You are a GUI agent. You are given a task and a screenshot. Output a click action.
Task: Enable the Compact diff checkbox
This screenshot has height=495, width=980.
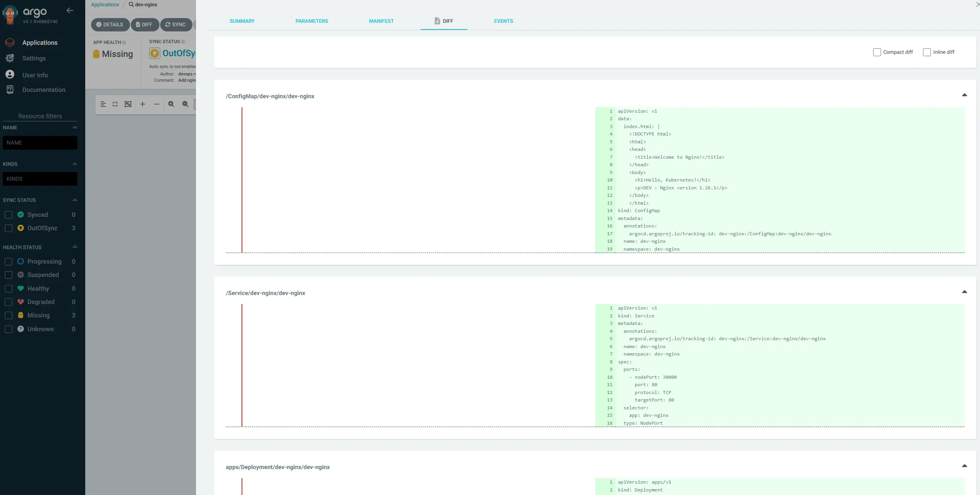877,52
